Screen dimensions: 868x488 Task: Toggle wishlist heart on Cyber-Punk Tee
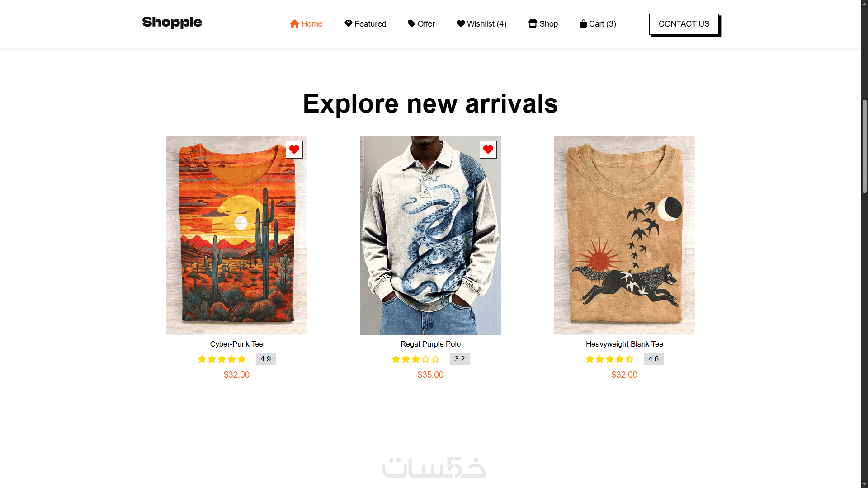[x=294, y=150]
